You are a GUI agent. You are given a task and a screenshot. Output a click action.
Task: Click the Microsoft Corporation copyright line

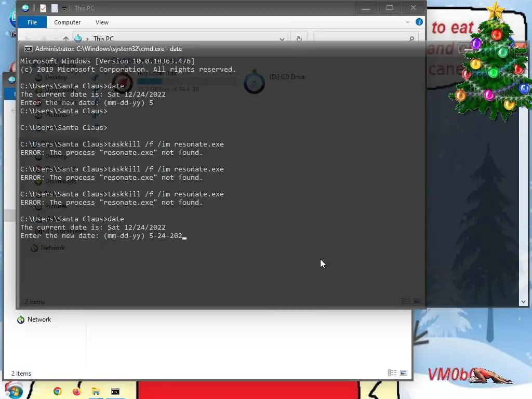pos(128,70)
